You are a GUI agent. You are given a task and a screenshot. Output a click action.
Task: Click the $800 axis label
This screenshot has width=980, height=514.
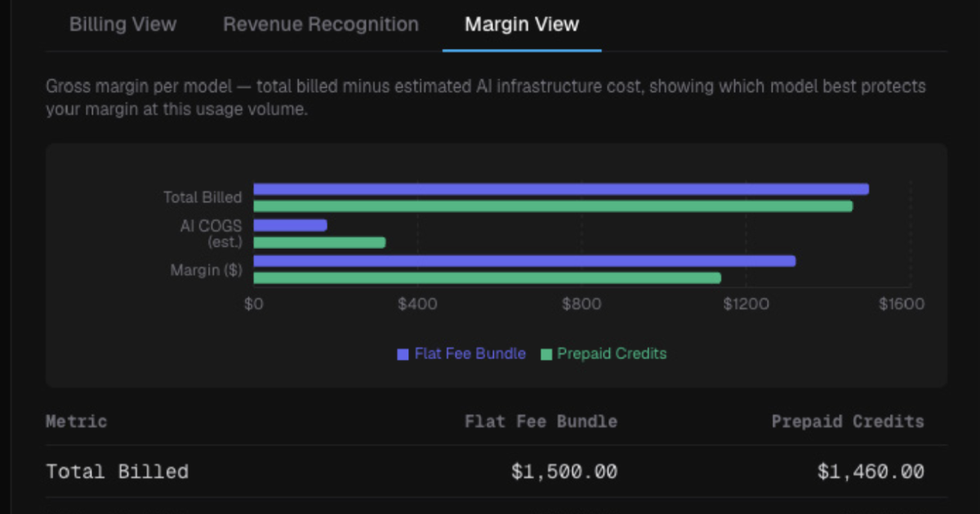581,304
